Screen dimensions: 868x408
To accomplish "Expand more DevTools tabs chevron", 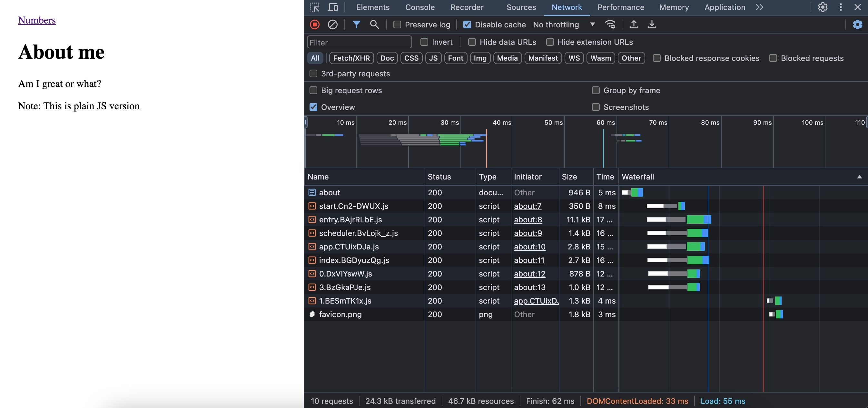I will point(759,7).
